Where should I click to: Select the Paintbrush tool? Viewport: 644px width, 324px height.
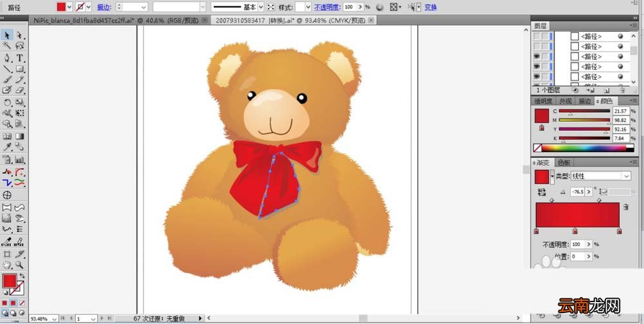[7, 79]
